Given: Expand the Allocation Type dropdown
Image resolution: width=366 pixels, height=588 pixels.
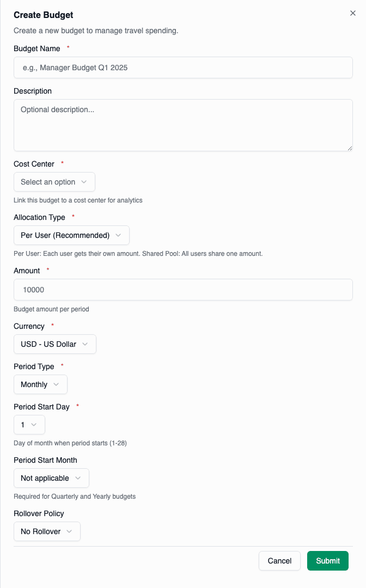Looking at the screenshot, I should [71, 235].
